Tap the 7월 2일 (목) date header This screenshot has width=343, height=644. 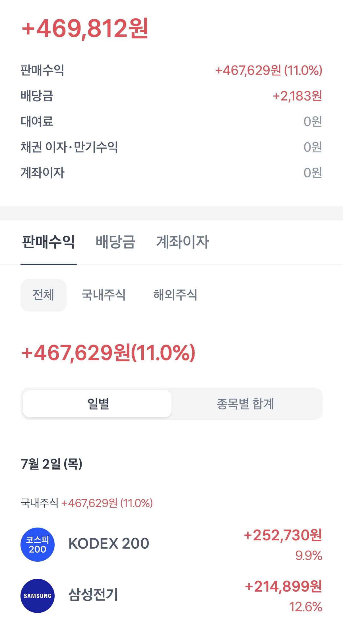51,464
